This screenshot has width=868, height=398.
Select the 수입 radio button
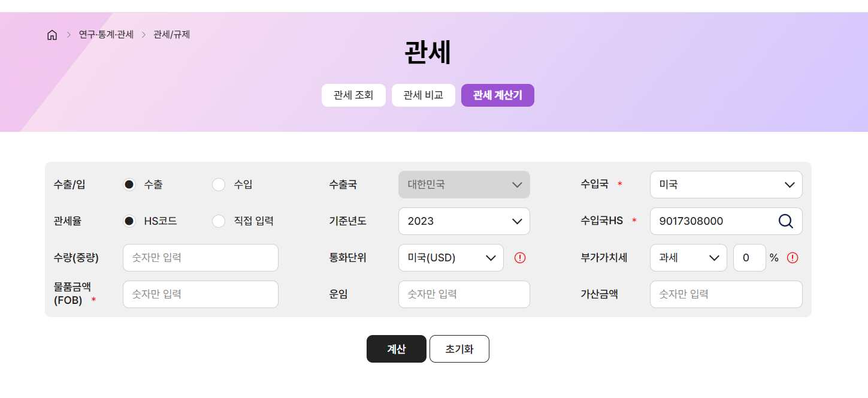(219, 185)
